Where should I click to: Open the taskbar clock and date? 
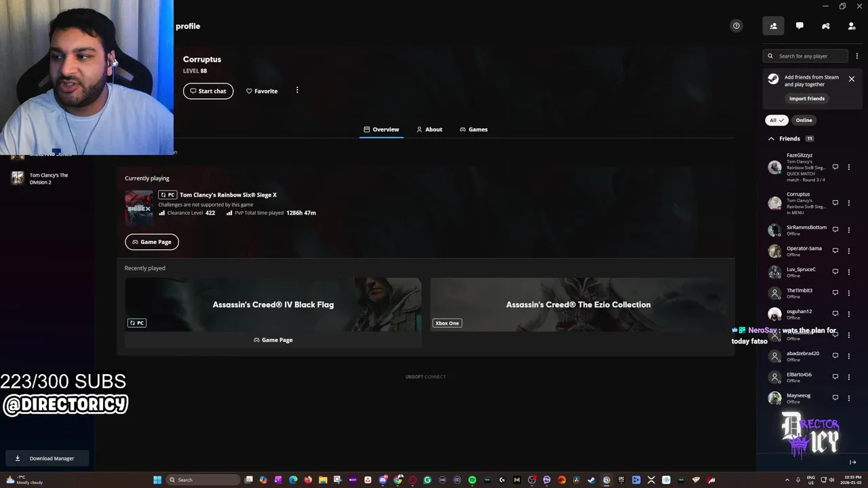(x=852, y=480)
